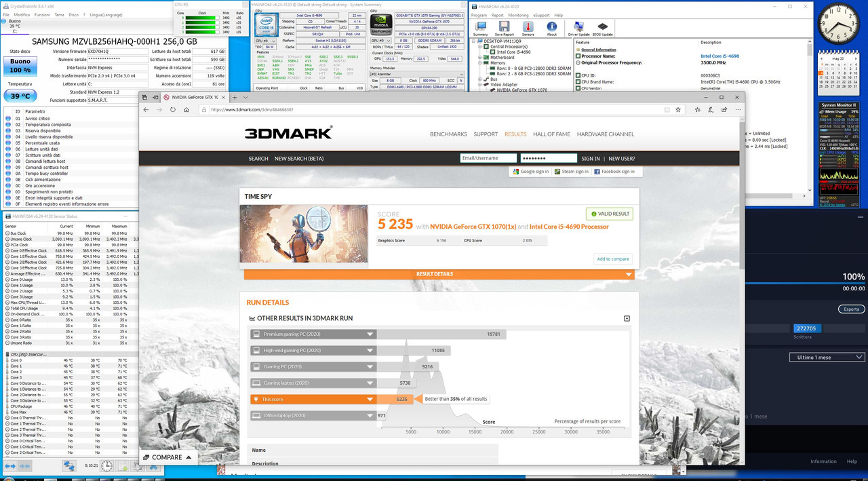
Task: Select the RESULTS menu on 3DMark
Action: [515, 134]
